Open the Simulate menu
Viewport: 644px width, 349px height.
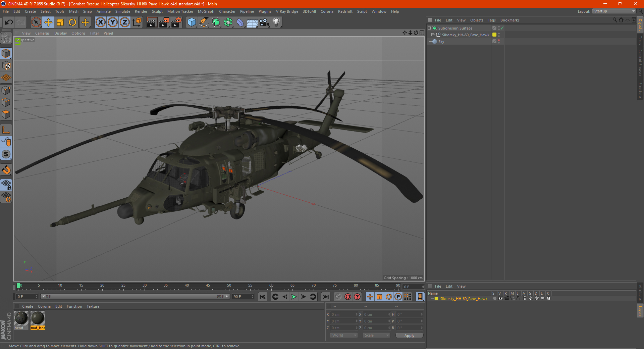pyautogui.click(x=123, y=11)
